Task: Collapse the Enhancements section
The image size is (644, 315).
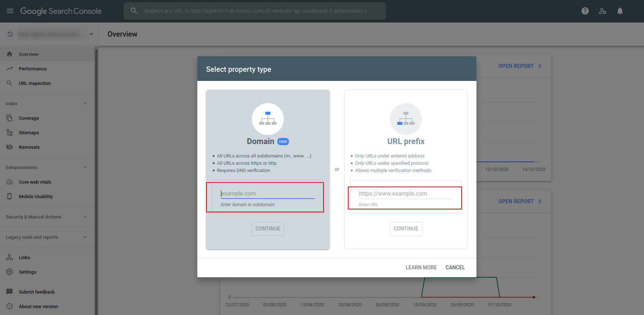Action: [x=85, y=167]
